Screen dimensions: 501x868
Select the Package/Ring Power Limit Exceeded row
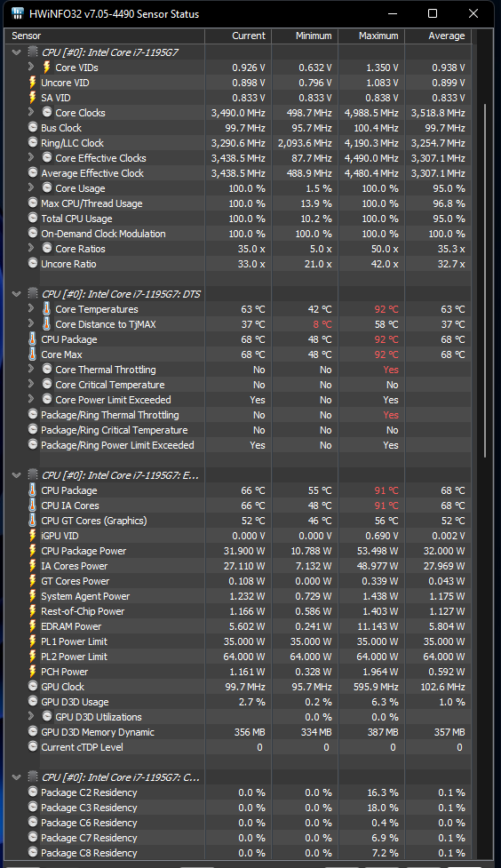pos(238,445)
